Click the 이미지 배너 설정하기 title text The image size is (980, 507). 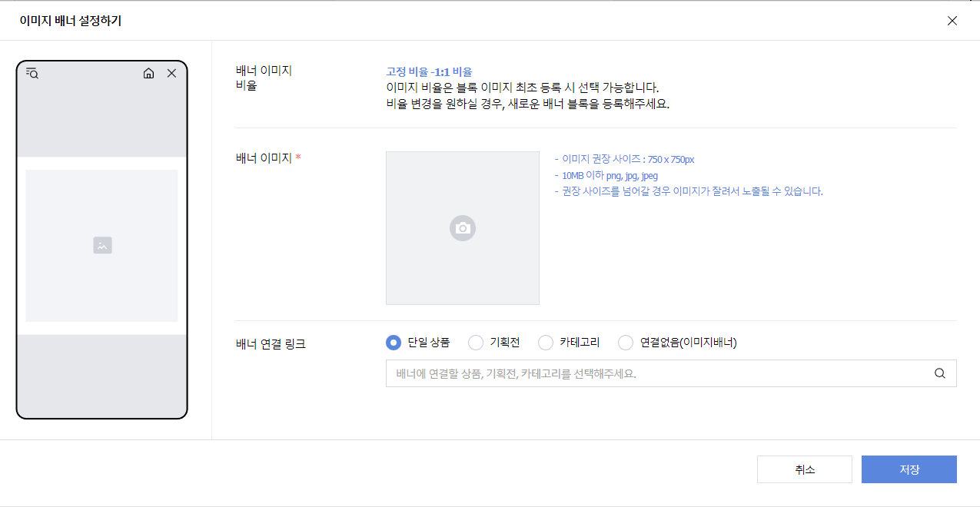[71, 21]
